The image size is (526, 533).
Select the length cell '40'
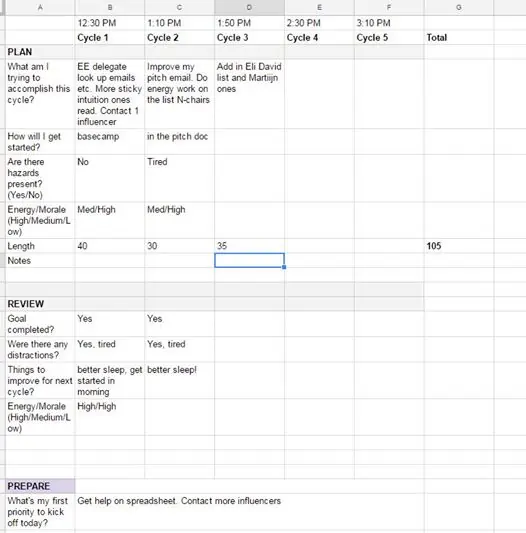[110, 246]
